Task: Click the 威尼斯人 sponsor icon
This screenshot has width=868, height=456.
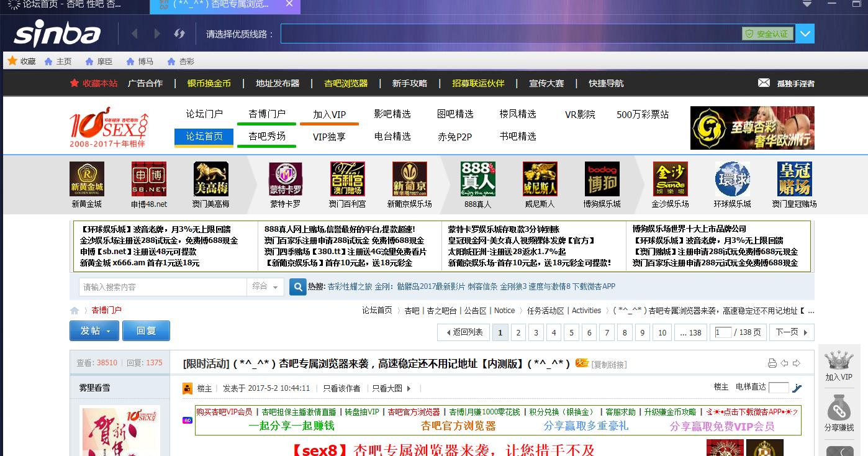Action: coord(540,179)
